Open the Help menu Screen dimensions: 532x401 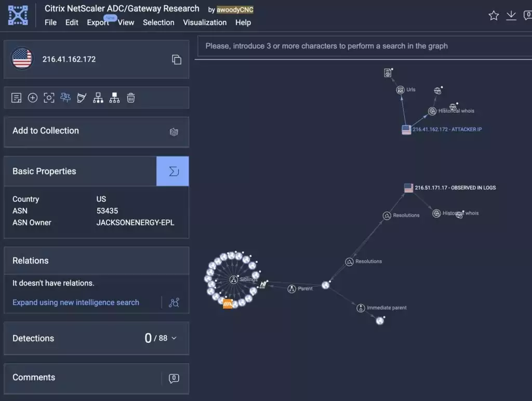click(243, 22)
